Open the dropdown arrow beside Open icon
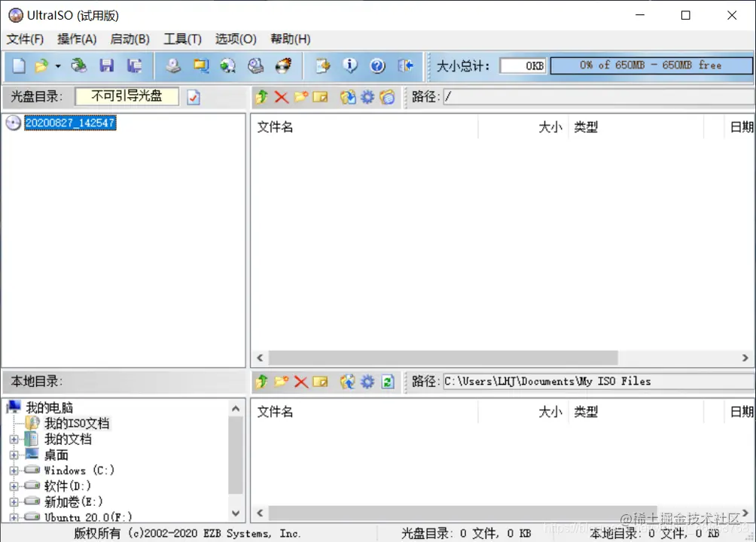756x542 pixels. [57, 65]
